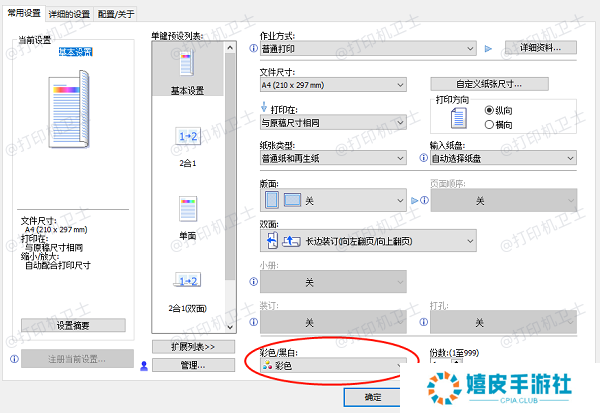
Task: Click the info icon beside 装订 dropdown
Action: coord(253,322)
